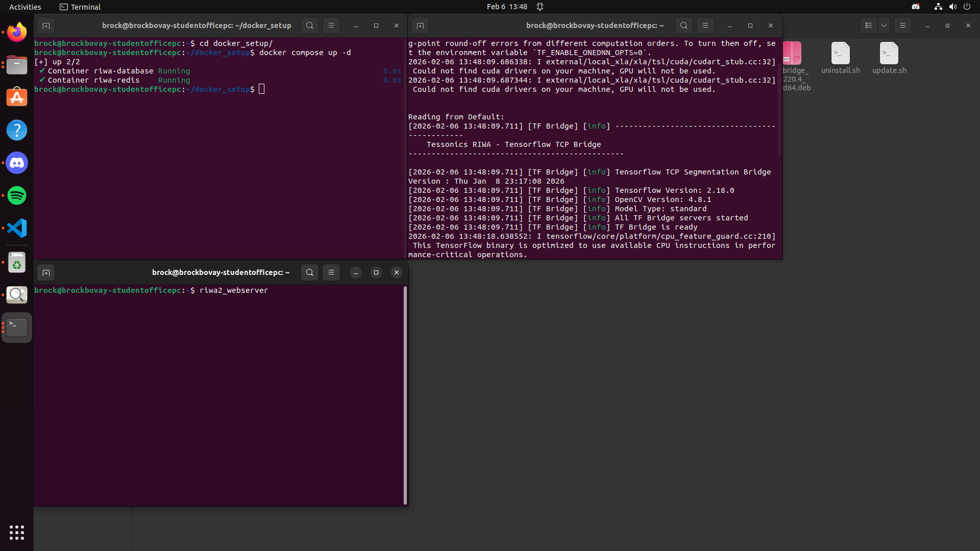The width and height of the screenshot is (980, 551).
Task: Open network status icon in top bar
Action: (x=938, y=7)
